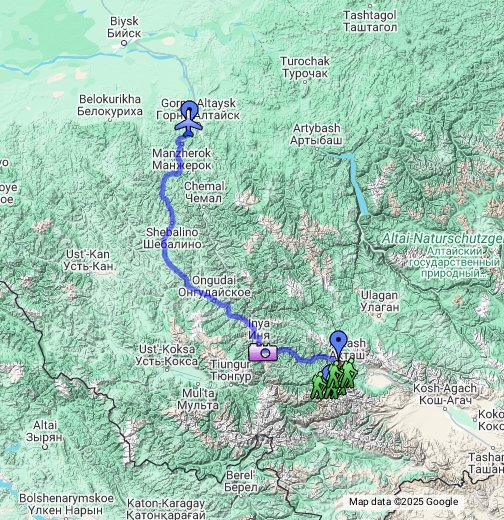Click the airplane marker at Gorno-Altaysk
504x520 pixels.
point(189,126)
